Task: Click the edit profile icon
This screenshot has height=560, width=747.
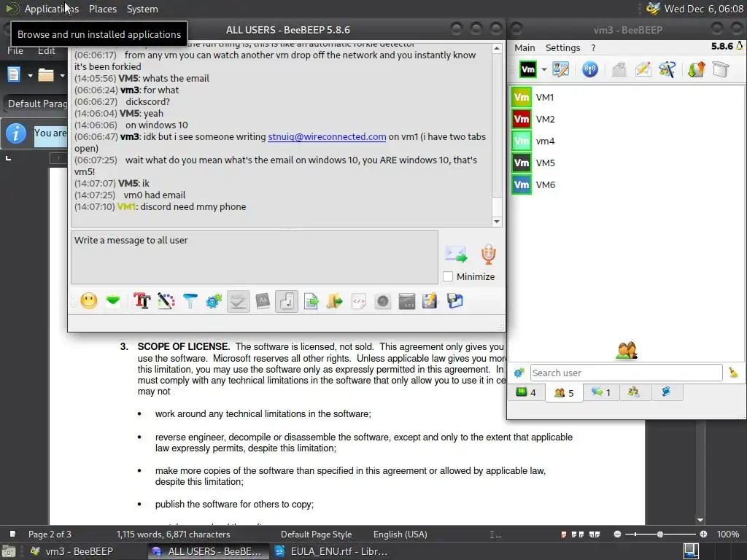Action: coord(561,69)
